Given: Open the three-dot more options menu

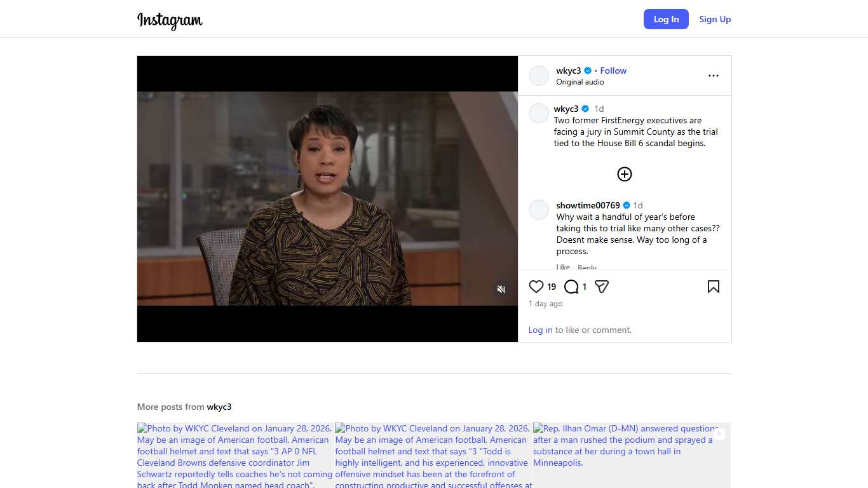Looking at the screenshot, I should 714,76.
